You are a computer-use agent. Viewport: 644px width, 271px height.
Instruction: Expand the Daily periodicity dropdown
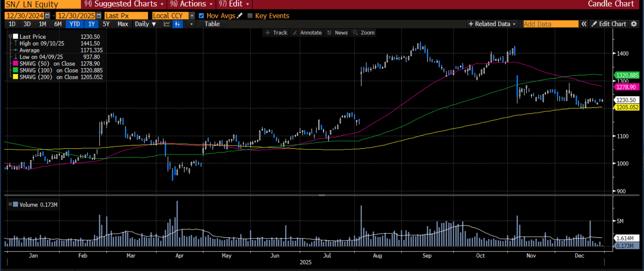tap(146, 24)
